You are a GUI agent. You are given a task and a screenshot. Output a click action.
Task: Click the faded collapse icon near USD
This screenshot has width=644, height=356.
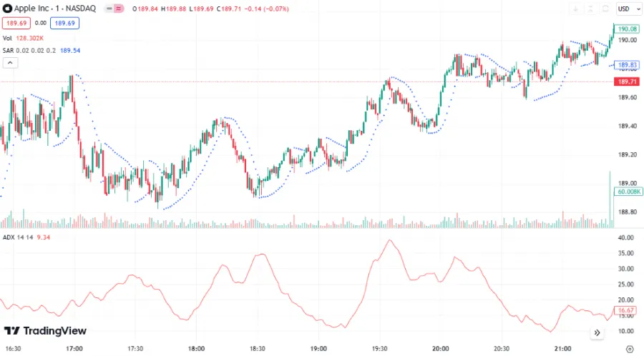click(x=590, y=9)
